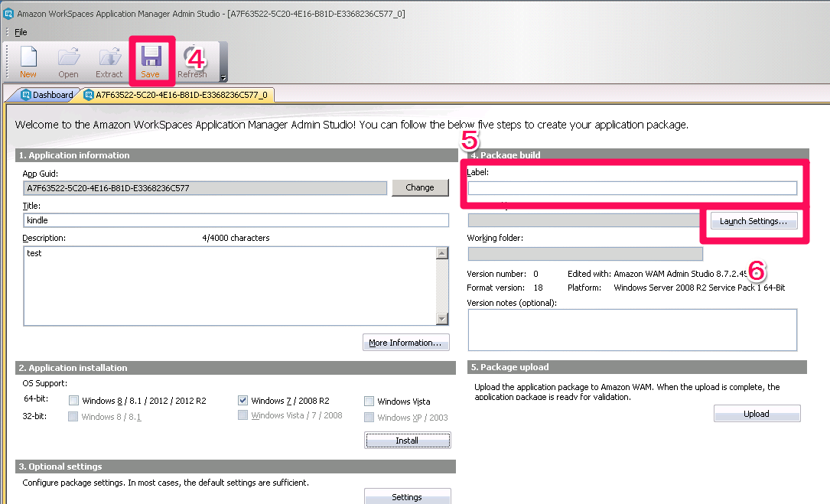Click the Refresh toolbar icon
This screenshot has width=830, height=504.
pos(191,62)
